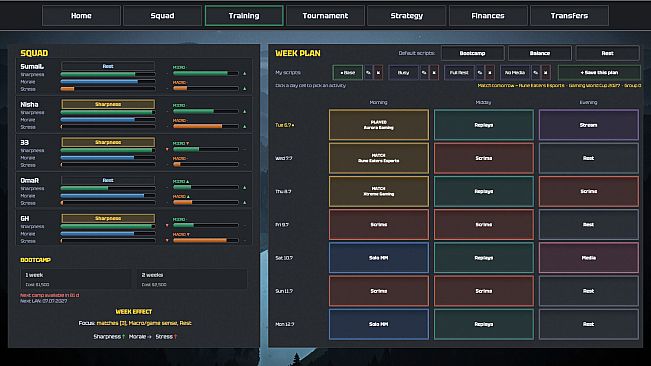Screen dimensions: 651x366
Task: Open the Squad tab
Action: pos(162,16)
